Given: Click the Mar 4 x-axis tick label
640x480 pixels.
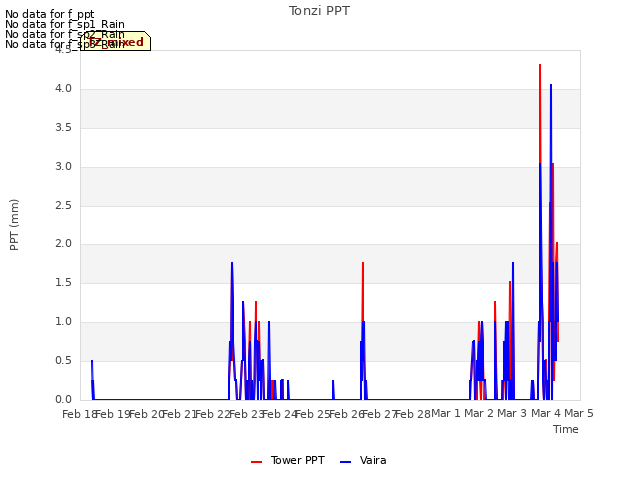Looking at the screenshot, I should coord(546,413).
